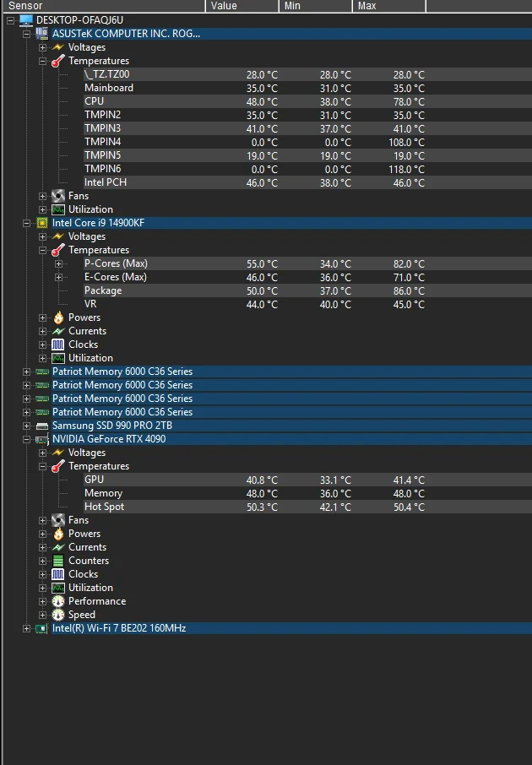Click the GPU Voltages lightning icon
The height and width of the screenshot is (765, 532).
tap(58, 453)
